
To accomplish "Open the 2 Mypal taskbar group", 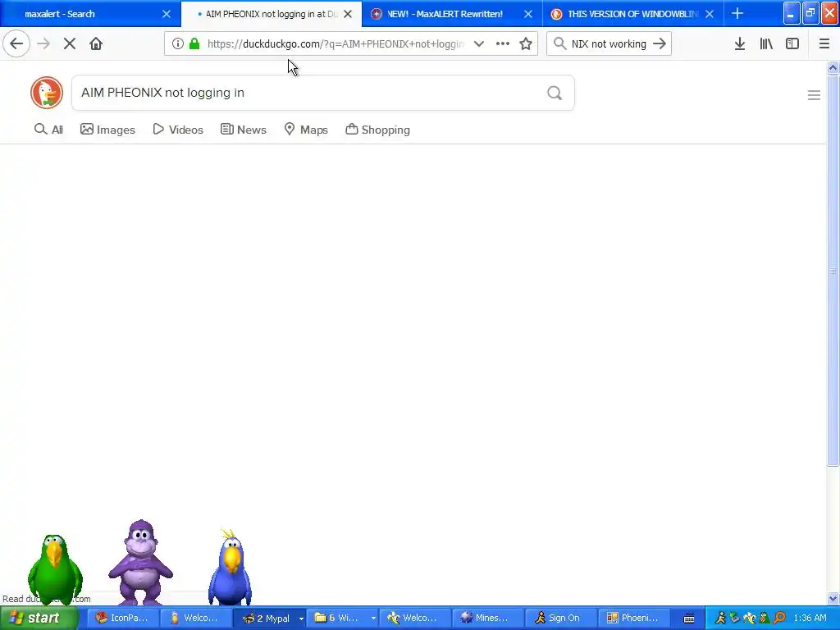I will 269,618.
